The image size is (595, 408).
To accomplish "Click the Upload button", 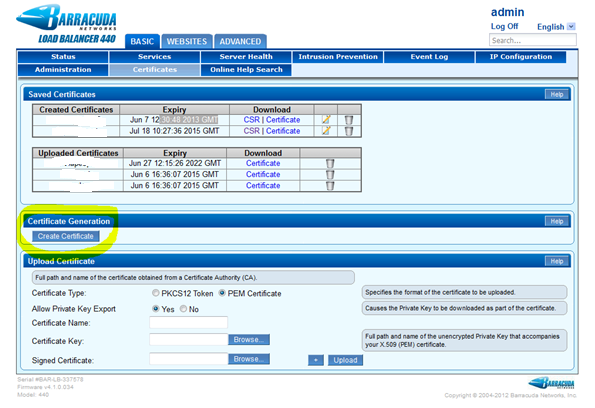I will (345, 360).
